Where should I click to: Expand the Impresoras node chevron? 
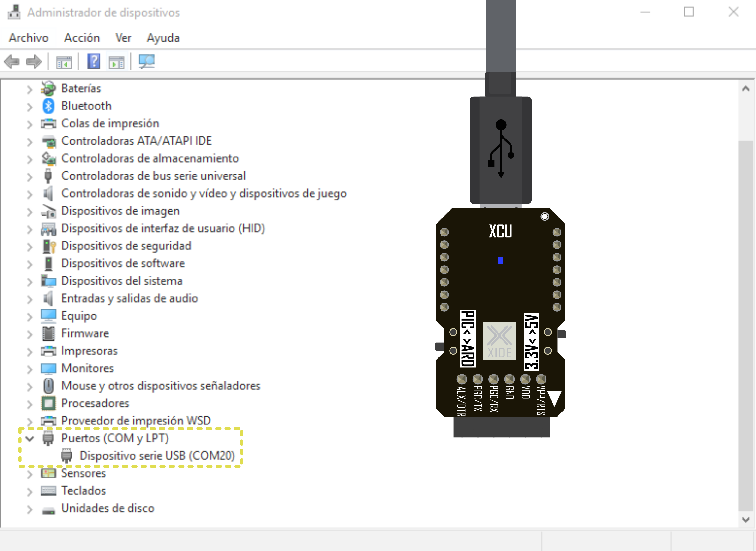tap(29, 352)
